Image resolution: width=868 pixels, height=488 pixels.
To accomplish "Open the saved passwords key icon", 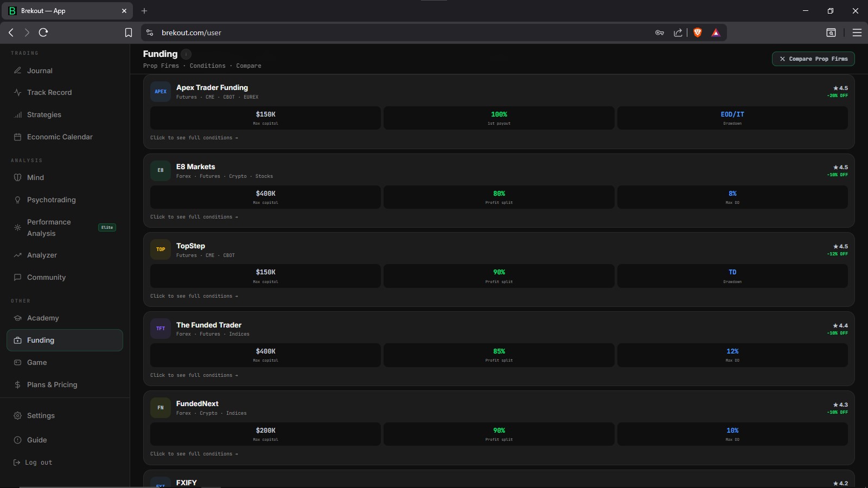I will tap(660, 33).
